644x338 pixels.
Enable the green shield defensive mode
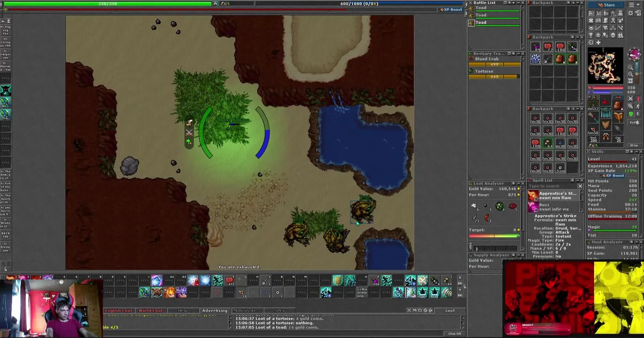click(630, 114)
